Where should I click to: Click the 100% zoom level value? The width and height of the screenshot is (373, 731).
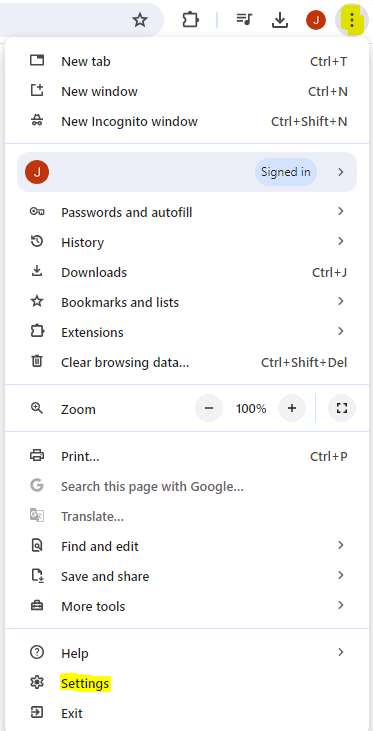tap(251, 409)
